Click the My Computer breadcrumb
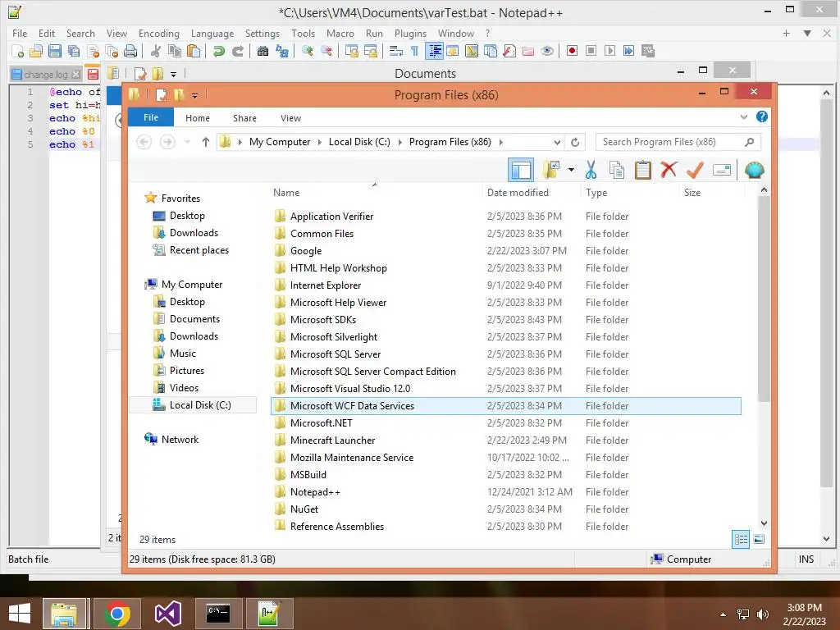840x630 pixels. click(x=280, y=142)
